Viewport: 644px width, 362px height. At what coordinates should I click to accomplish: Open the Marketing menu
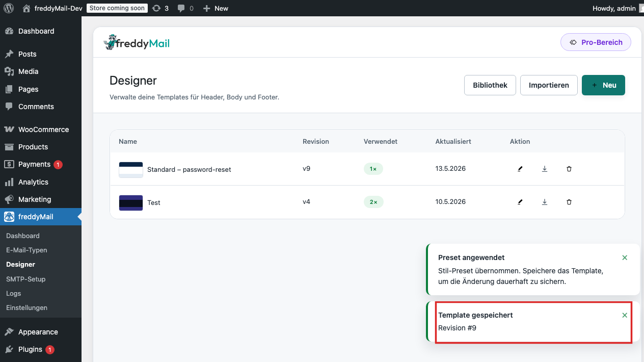coord(41,199)
